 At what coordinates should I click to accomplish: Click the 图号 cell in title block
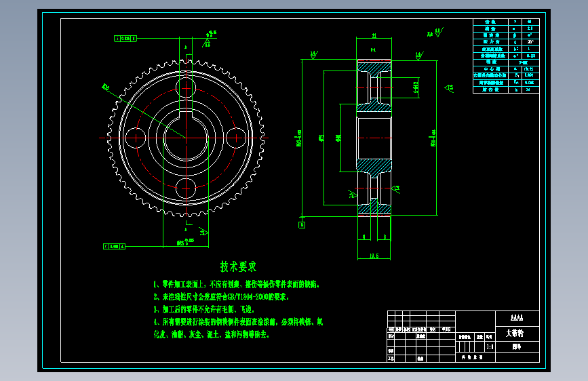tap(517, 347)
